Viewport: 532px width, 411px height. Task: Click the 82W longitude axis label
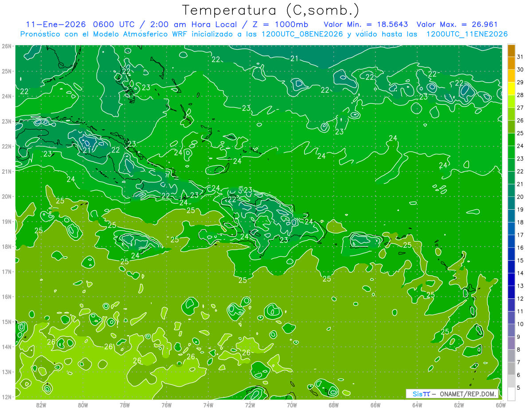[x=41, y=405]
